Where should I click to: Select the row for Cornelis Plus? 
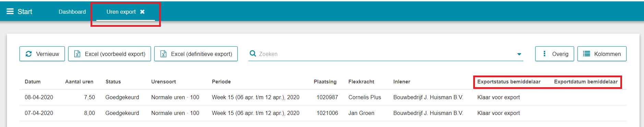point(323,97)
